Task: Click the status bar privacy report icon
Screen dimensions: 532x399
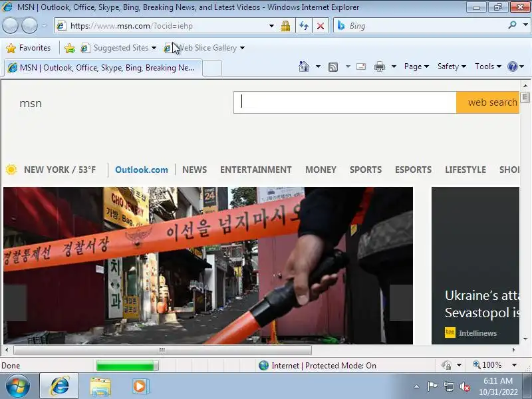Action: (446, 365)
